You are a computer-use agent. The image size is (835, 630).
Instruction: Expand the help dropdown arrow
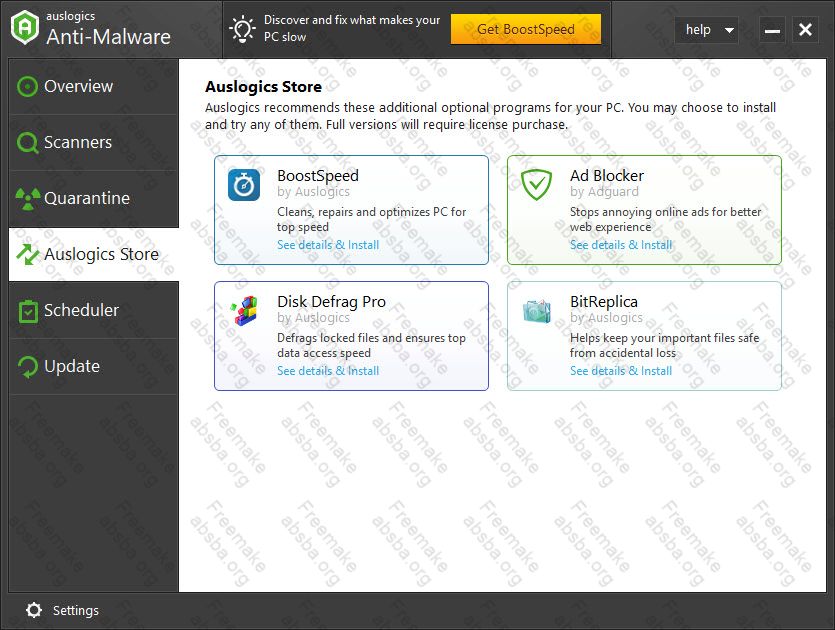(x=729, y=30)
